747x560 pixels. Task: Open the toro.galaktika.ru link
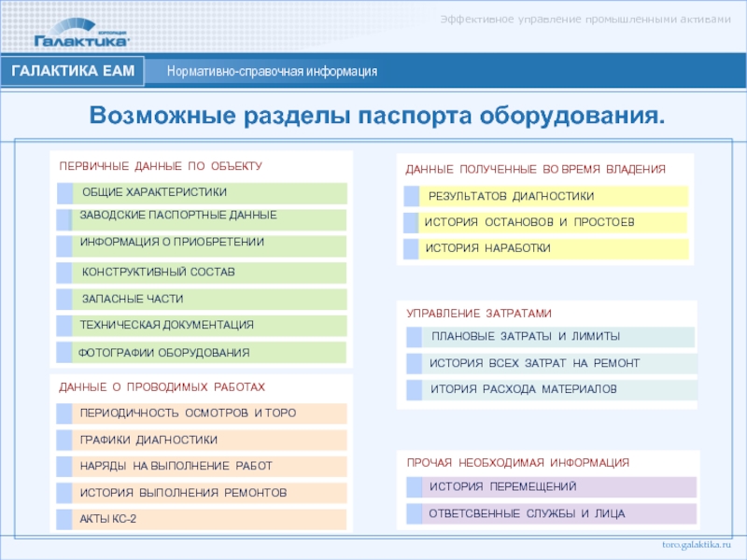click(698, 543)
